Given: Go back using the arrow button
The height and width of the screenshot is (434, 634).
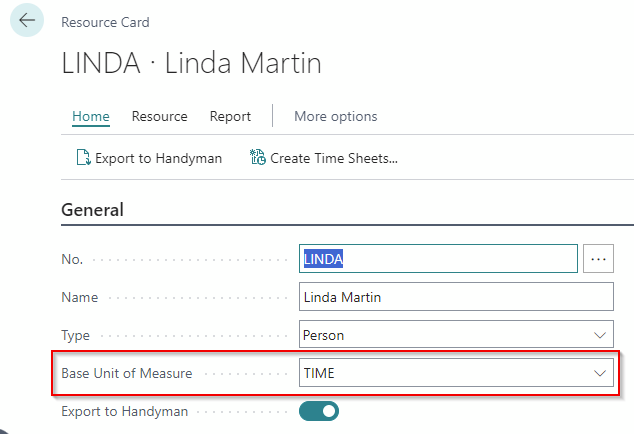Looking at the screenshot, I should click(x=27, y=20).
